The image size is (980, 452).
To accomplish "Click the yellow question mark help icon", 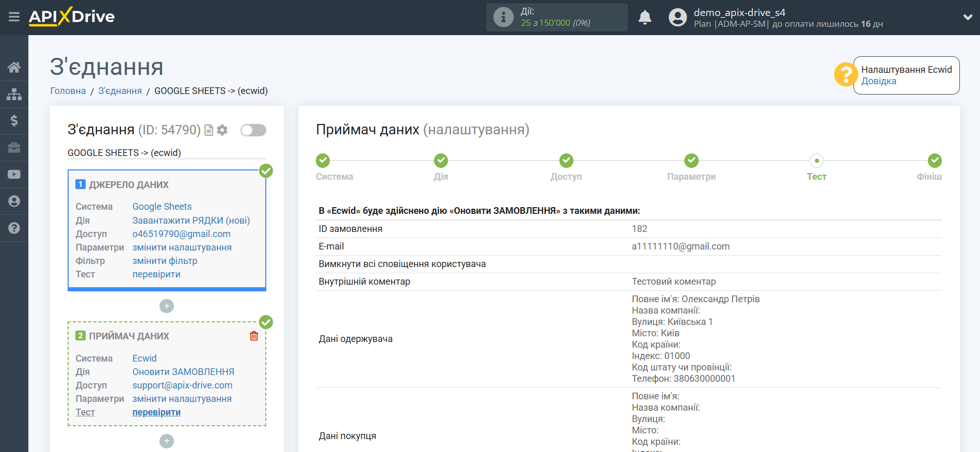I will (x=845, y=75).
